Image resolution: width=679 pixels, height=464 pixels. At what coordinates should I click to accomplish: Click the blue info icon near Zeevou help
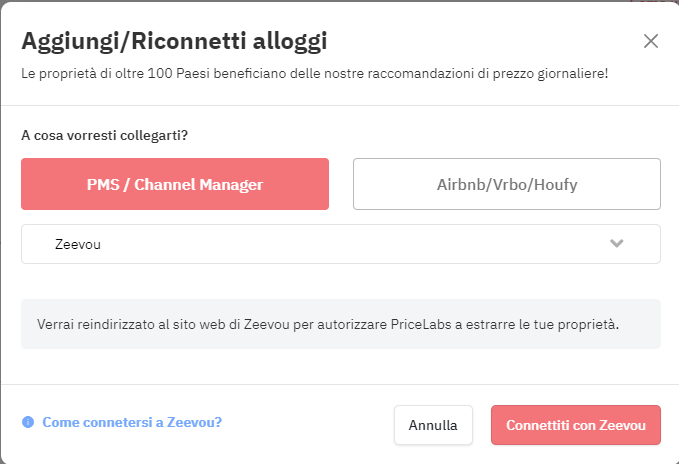[28, 422]
